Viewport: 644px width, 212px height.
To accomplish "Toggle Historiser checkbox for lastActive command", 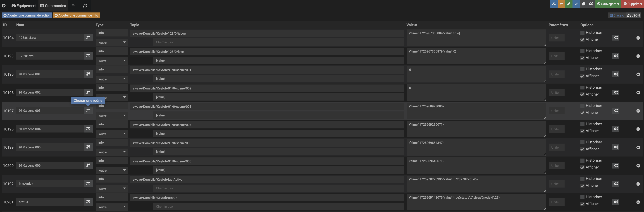I will pyautogui.click(x=582, y=179).
